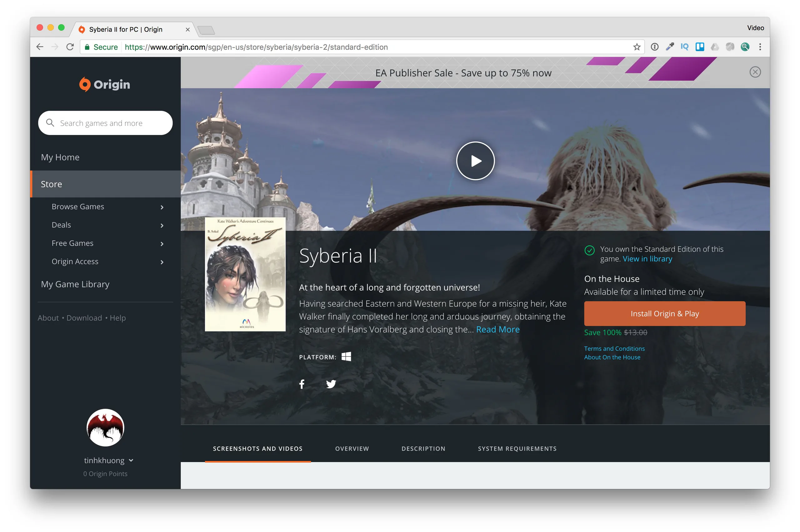Open the tinhkhuong account dropdown
Viewport: 800px width, 532px height.
tap(131, 460)
